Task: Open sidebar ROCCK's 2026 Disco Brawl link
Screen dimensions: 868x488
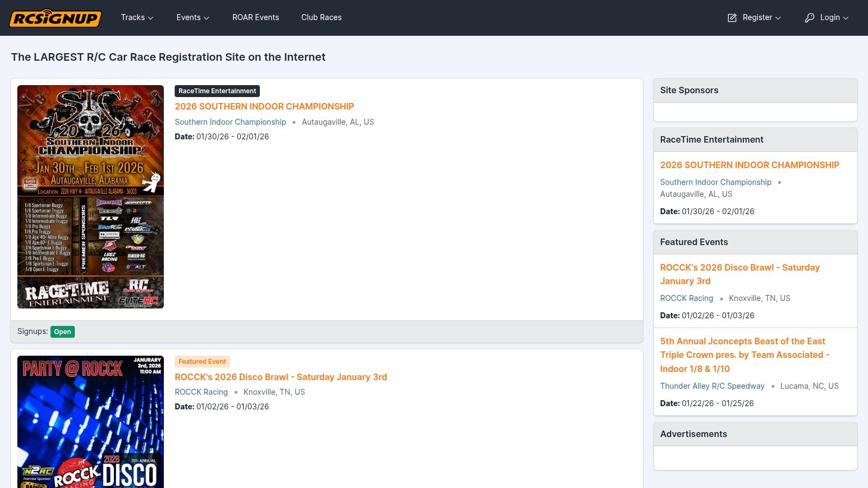Action: pos(740,274)
